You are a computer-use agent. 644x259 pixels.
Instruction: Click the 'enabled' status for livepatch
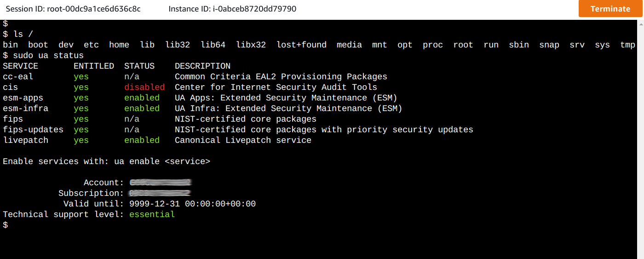click(142, 140)
